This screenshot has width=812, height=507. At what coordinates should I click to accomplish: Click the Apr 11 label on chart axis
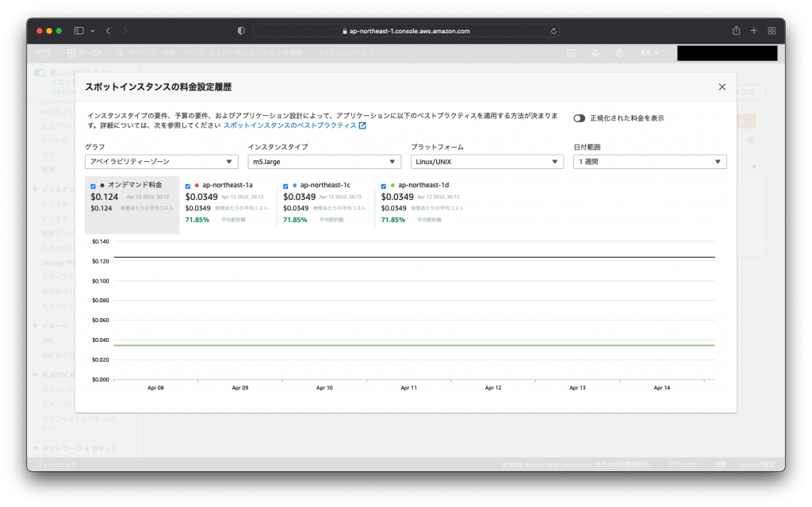[x=408, y=388]
